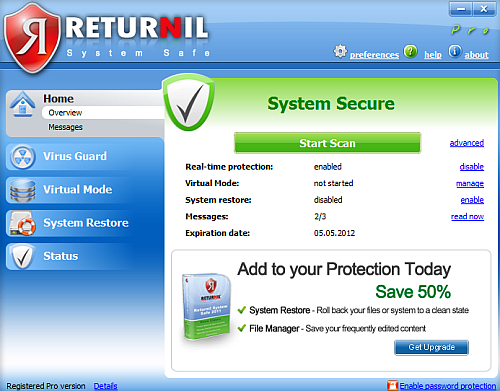
Task: Click the green checkmark beside File Manager feature
Action: tap(242, 328)
